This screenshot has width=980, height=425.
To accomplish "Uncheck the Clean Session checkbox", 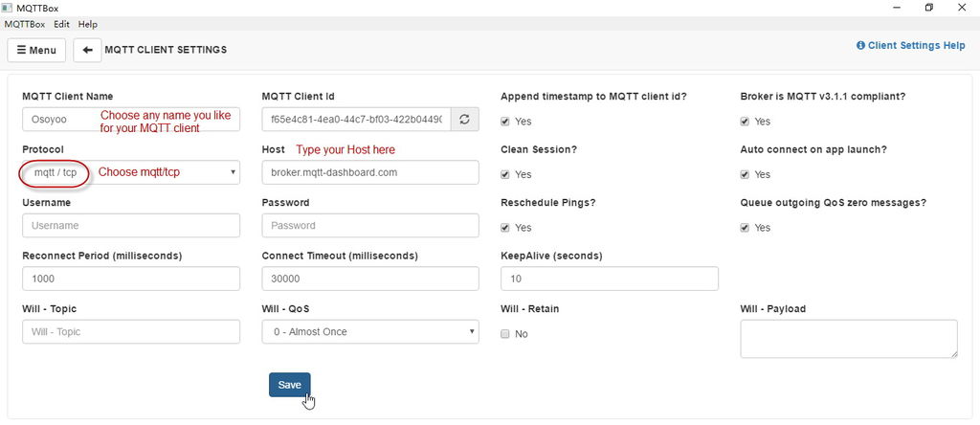I will tap(505, 175).
